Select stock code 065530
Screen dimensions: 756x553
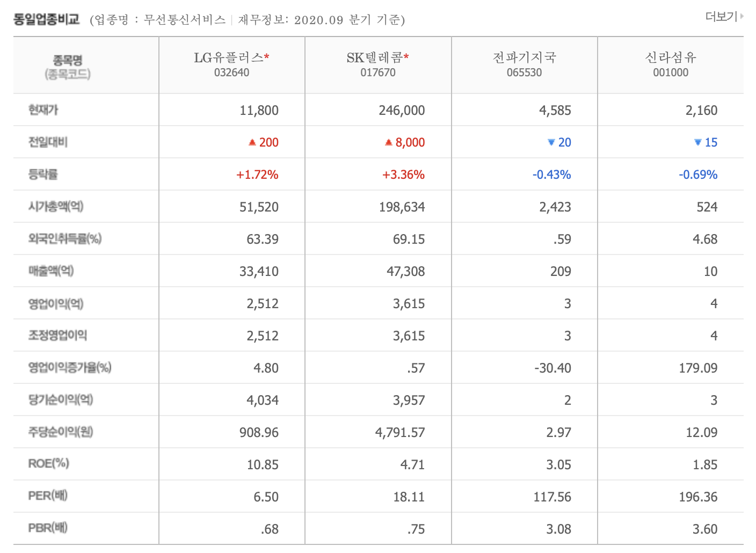(x=525, y=72)
